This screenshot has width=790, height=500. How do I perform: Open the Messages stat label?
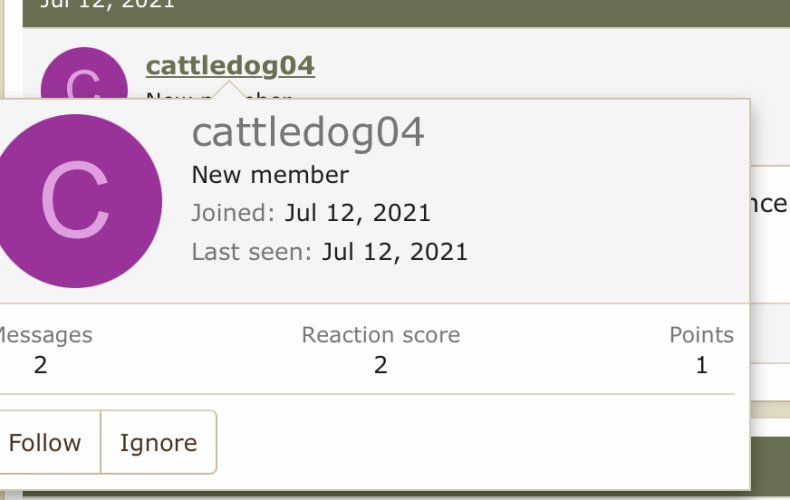pyautogui.click(x=45, y=335)
